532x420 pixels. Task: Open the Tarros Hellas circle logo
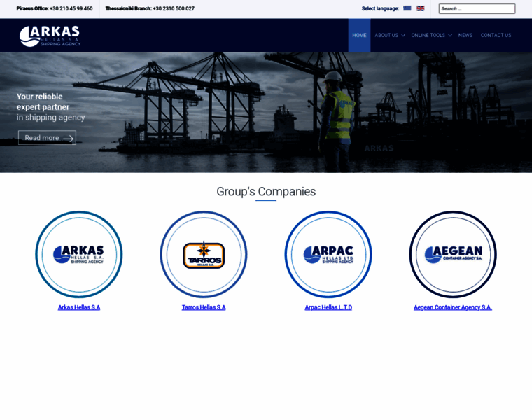pyautogui.click(x=204, y=254)
